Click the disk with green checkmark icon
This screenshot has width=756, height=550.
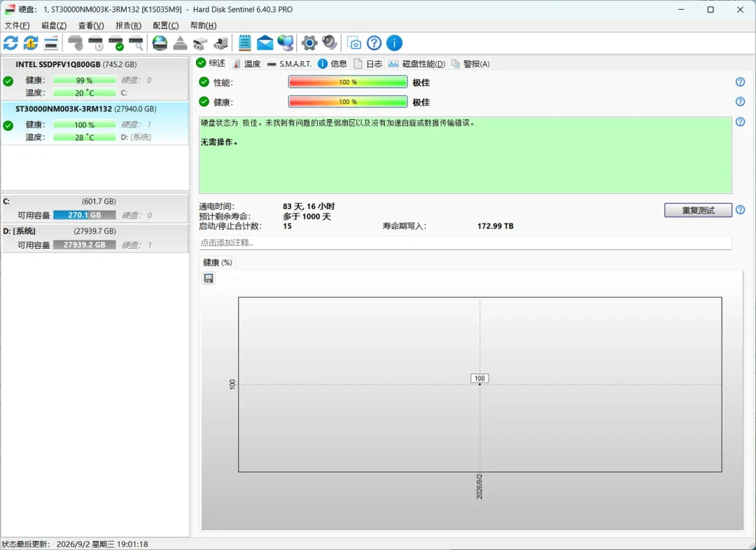tap(115, 43)
